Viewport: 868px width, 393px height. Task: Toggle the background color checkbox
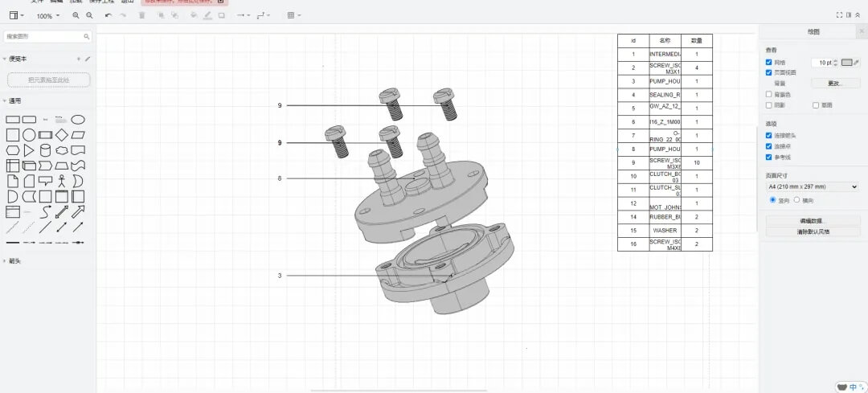[x=768, y=95]
